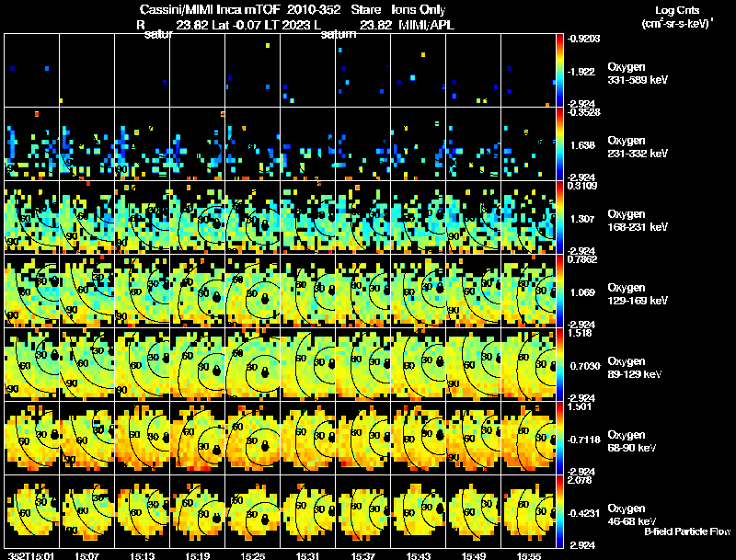Click the '15:31' time axis label

(x=308, y=556)
